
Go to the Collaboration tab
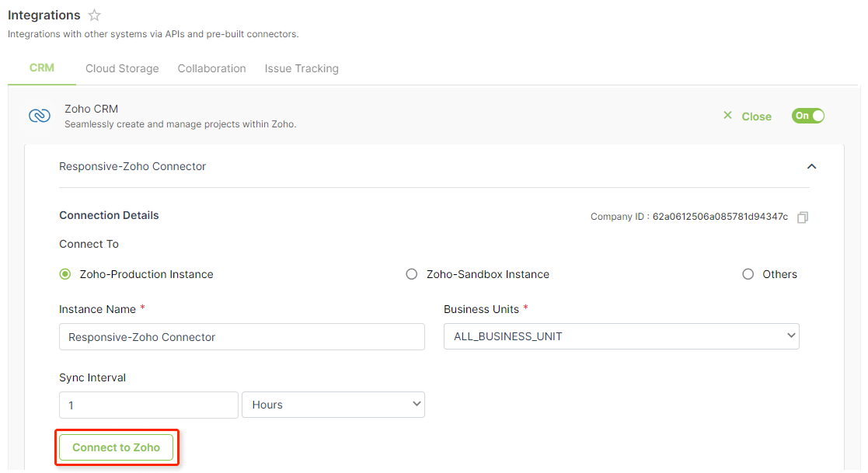click(x=211, y=68)
